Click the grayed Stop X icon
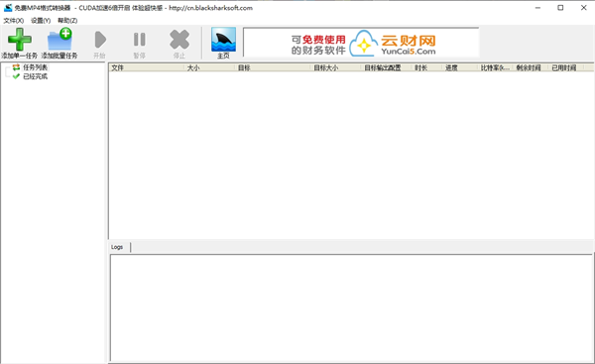This screenshot has height=364, width=595. coord(179,40)
